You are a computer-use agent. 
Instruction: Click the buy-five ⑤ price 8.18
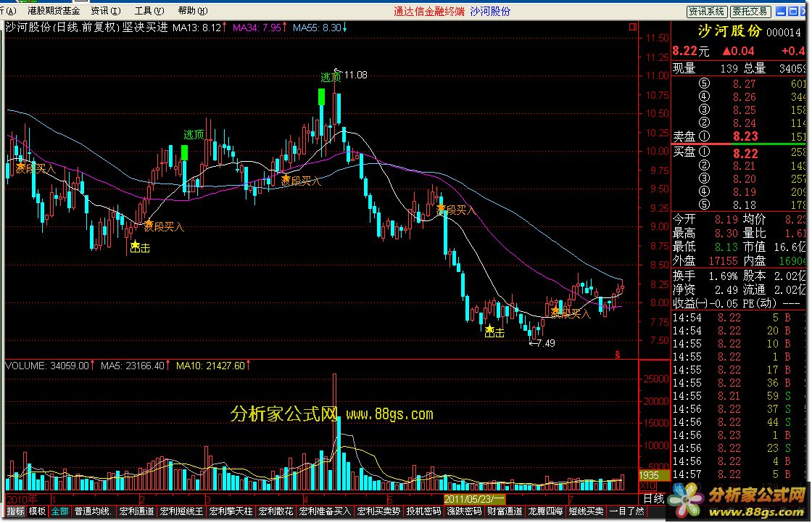(744, 205)
